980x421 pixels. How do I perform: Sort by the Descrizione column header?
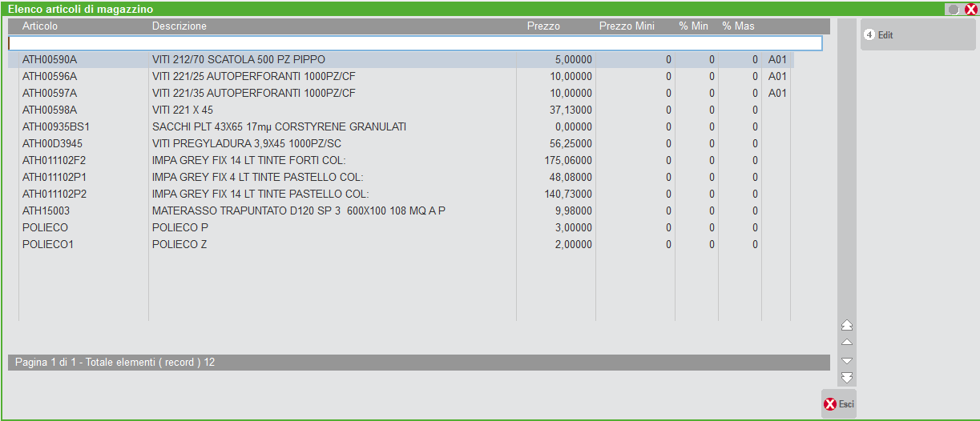point(179,26)
